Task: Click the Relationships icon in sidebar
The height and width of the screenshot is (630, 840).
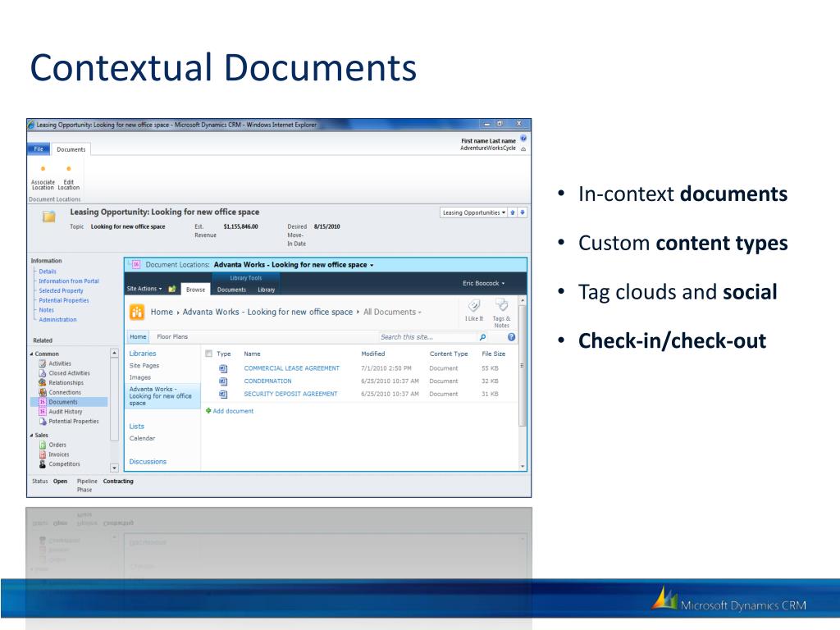Action: click(x=43, y=383)
